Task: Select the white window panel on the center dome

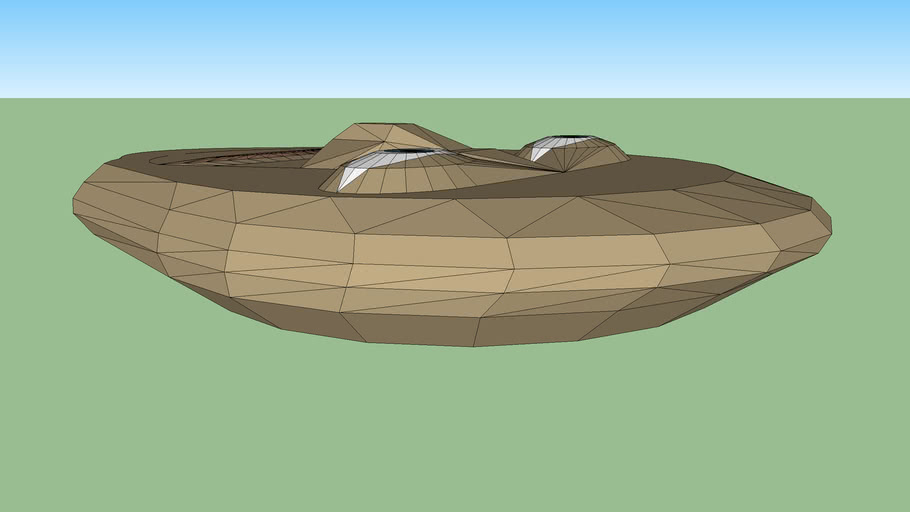Action: click(x=353, y=176)
